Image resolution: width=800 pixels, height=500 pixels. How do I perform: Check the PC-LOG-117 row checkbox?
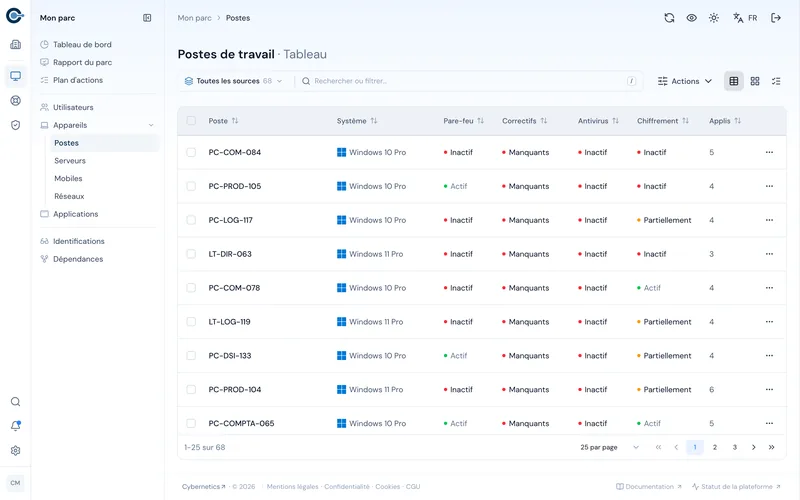click(191, 220)
